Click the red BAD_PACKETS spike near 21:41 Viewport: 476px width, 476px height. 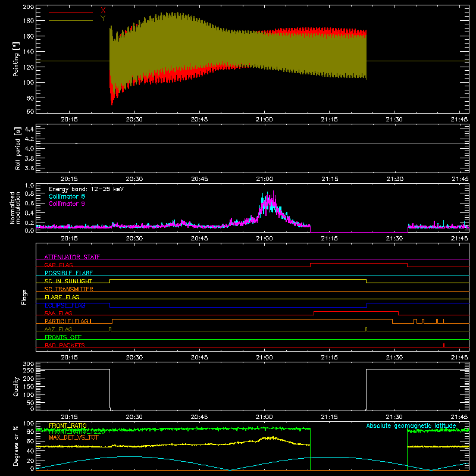[444, 345]
